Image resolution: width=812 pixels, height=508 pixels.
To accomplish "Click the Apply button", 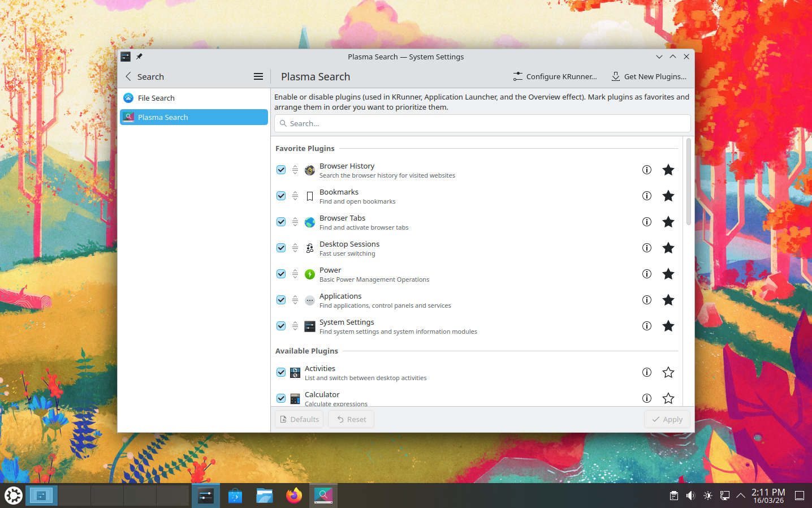I will coord(667,419).
